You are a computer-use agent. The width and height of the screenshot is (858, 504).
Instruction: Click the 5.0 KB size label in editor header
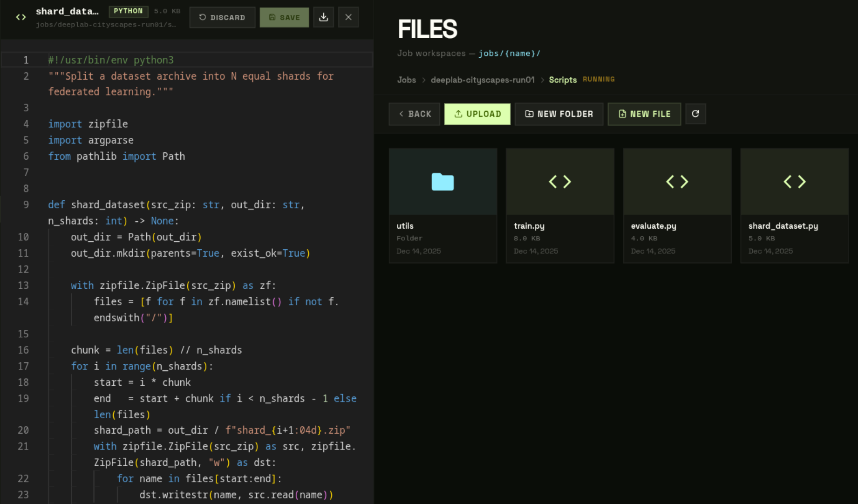(167, 11)
